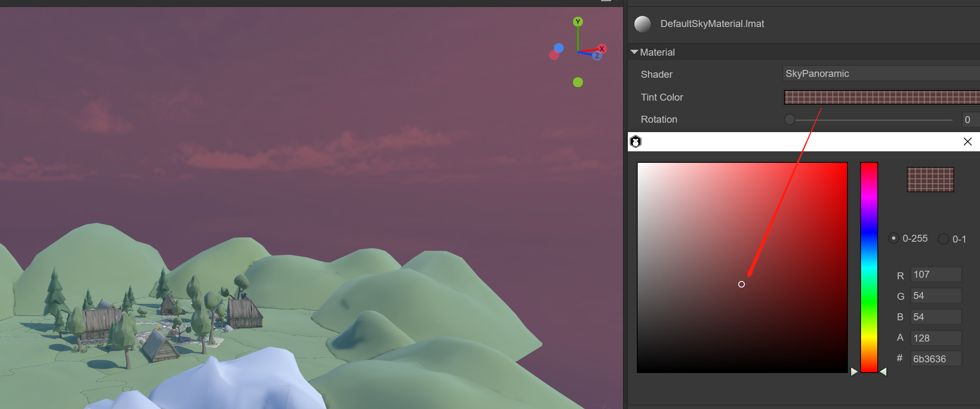
Task: Click the blue dot on the gizmo's left
Action: click(x=559, y=48)
